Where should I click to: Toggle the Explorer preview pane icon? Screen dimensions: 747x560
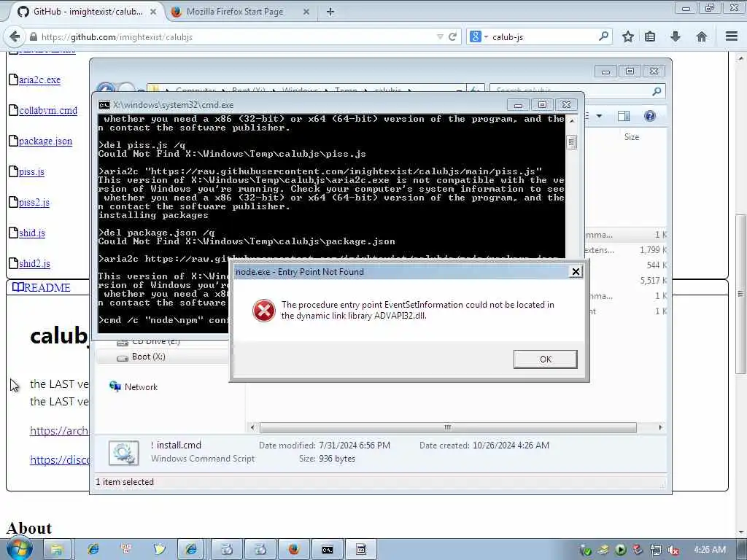click(x=624, y=116)
